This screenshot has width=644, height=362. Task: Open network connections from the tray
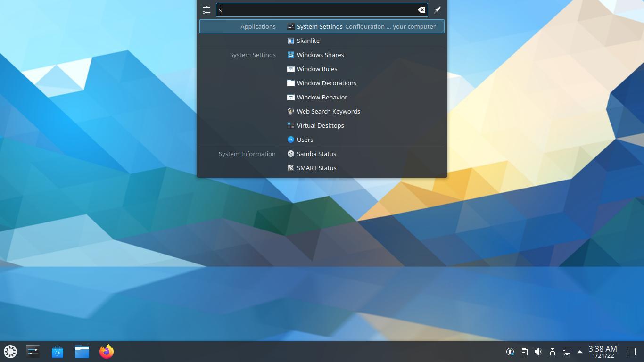click(566, 351)
